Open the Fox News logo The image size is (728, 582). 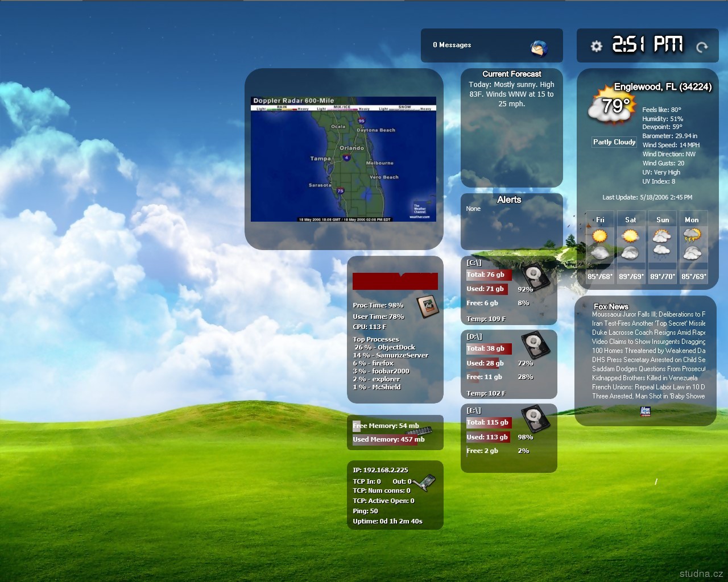coord(646,411)
